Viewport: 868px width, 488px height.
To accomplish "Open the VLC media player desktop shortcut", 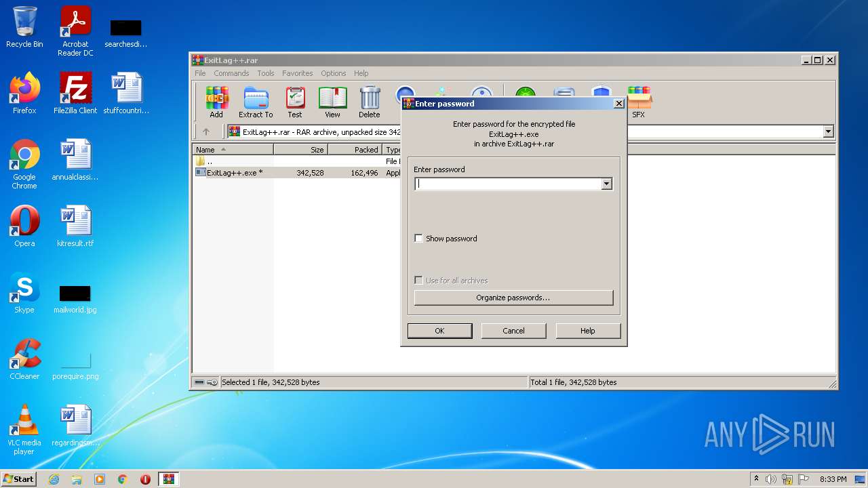I will pos(24,430).
